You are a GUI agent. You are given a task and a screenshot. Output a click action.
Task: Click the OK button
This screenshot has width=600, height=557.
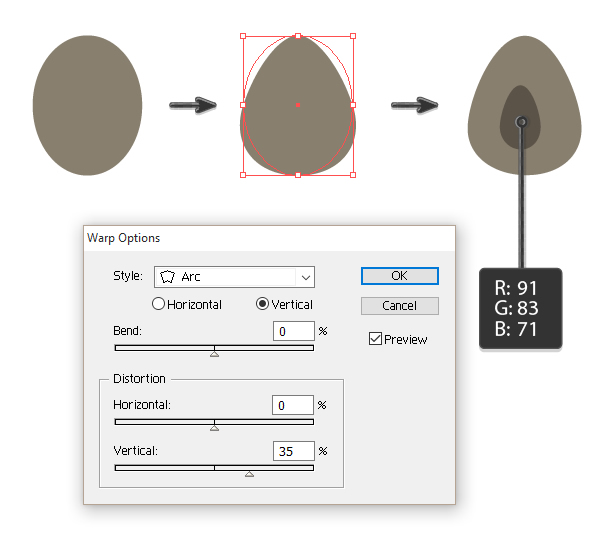(x=399, y=276)
